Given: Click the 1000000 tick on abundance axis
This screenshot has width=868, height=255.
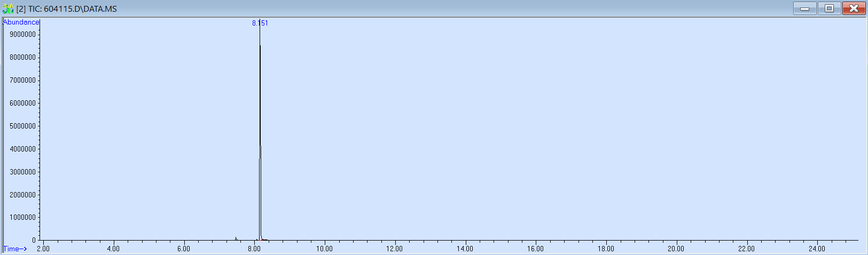Looking at the screenshot, I should coord(22,218).
